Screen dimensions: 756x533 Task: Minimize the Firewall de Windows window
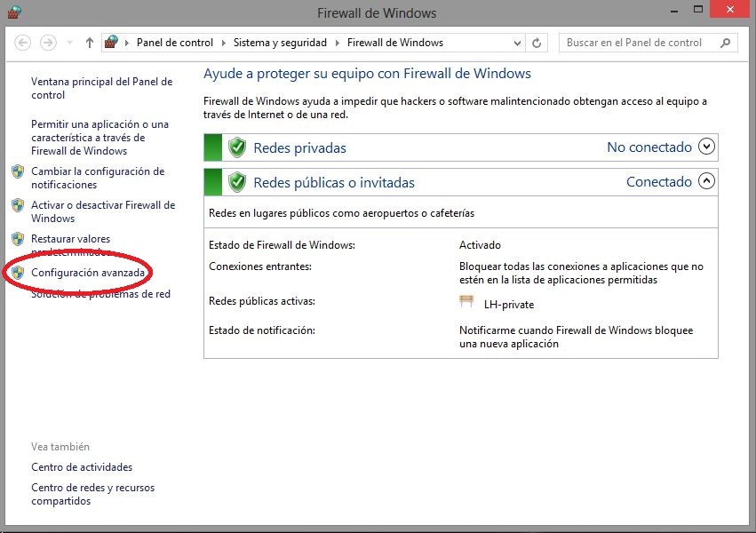(x=674, y=10)
